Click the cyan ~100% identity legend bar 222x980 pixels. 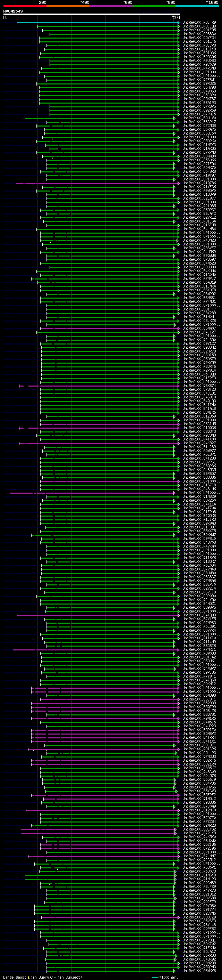pos(197,6)
